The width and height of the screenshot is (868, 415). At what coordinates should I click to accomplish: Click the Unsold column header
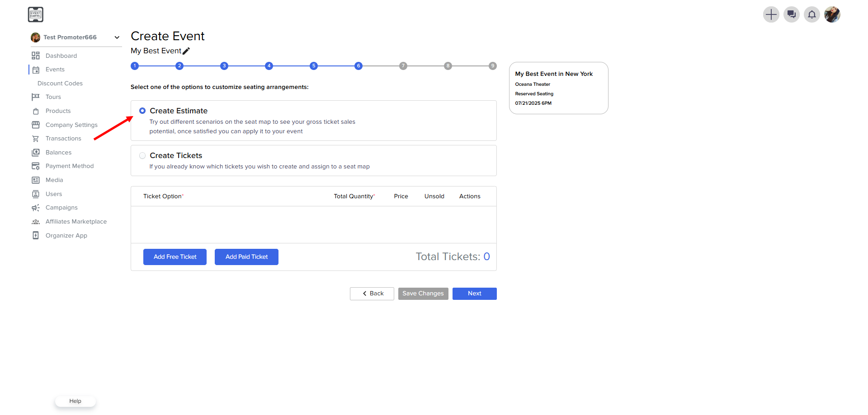(x=434, y=196)
